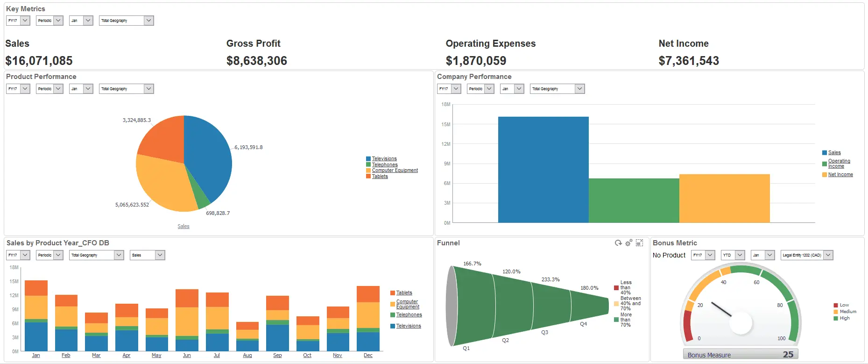This screenshot has width=868, height=364.
Task: Open Key Metrics Jan period dropdown
Action: pyautogui.click(x=81, y=21)
